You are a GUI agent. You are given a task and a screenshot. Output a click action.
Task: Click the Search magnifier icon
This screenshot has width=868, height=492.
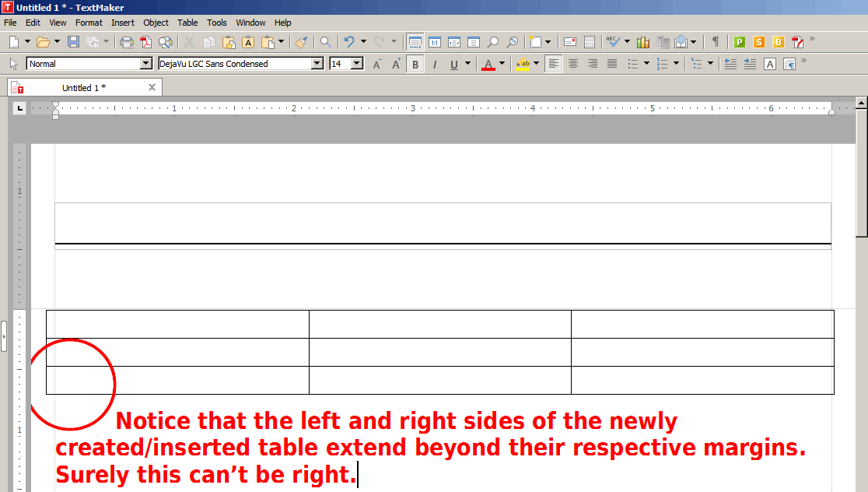pos(326,42)
